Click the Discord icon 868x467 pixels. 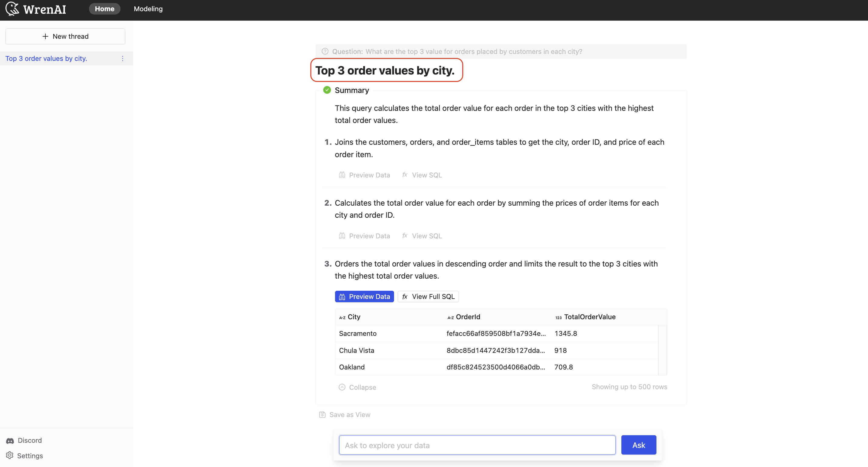10,441
